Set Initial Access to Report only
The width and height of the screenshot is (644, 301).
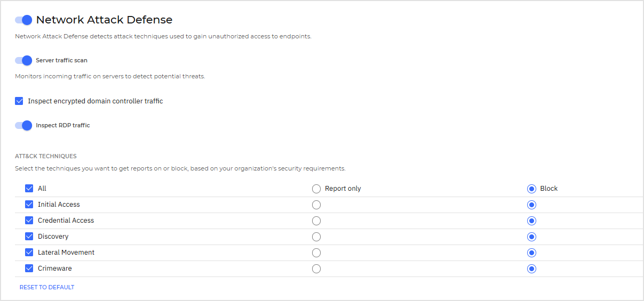coord(316,205)
